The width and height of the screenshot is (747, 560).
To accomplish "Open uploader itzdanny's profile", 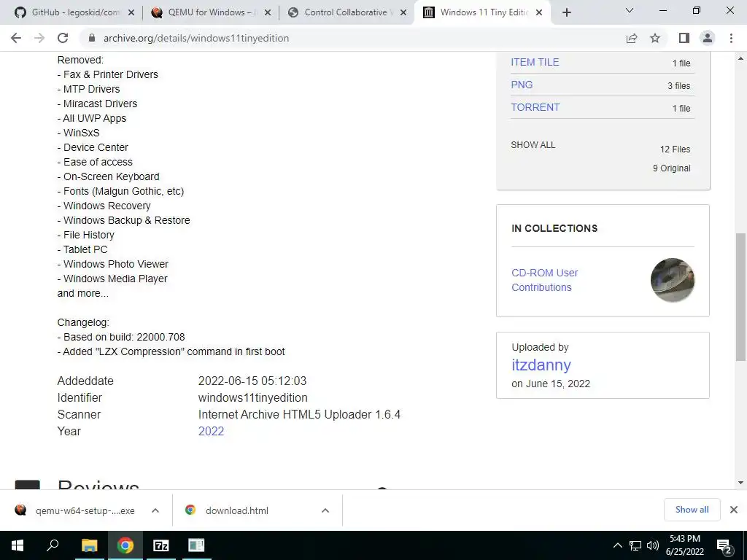I will tap(541, 365).
